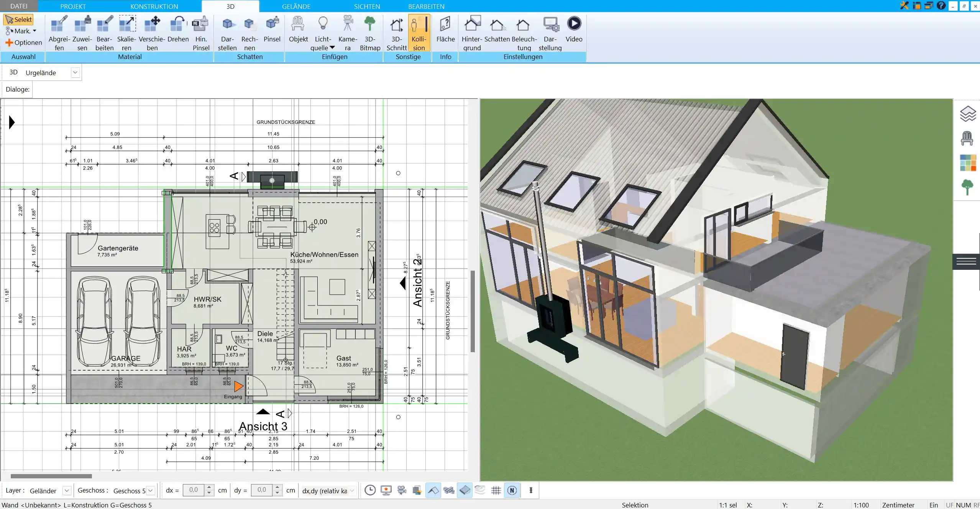Viewport: 980px width, 509px height.
Task: Start the Video function
Action: (574, 30)
